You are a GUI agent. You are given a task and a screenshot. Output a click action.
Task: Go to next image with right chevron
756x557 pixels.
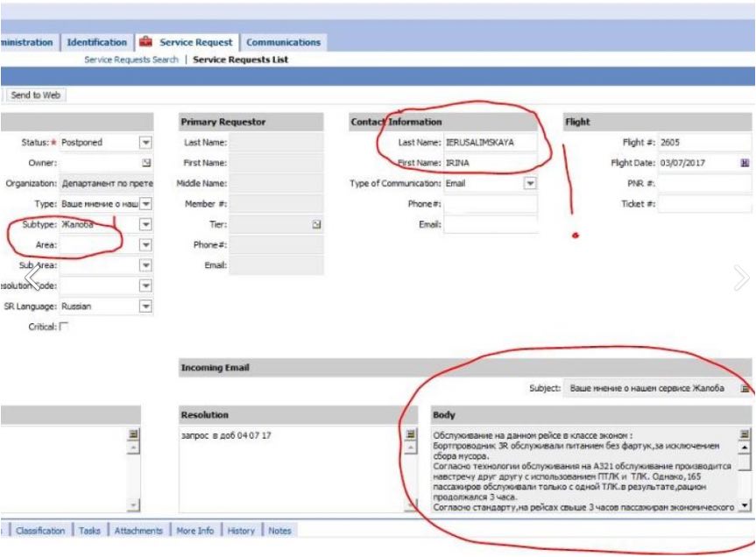[x=741, y=278]
